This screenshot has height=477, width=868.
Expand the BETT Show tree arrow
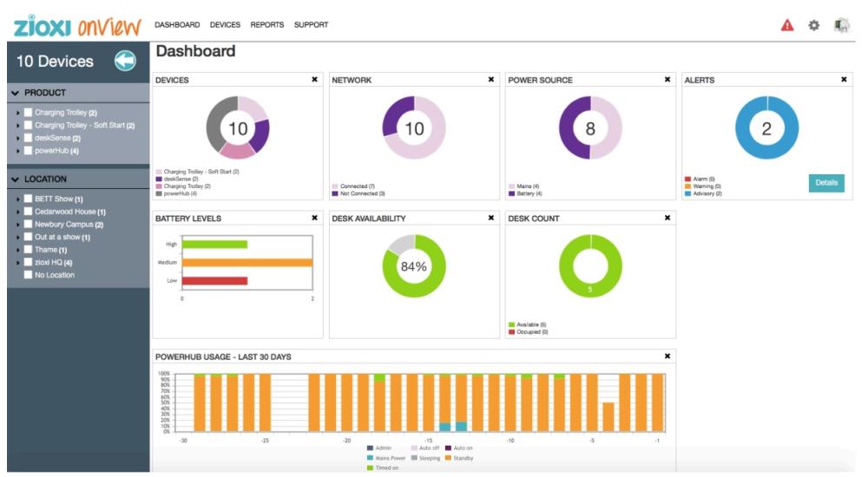point(18,199)
